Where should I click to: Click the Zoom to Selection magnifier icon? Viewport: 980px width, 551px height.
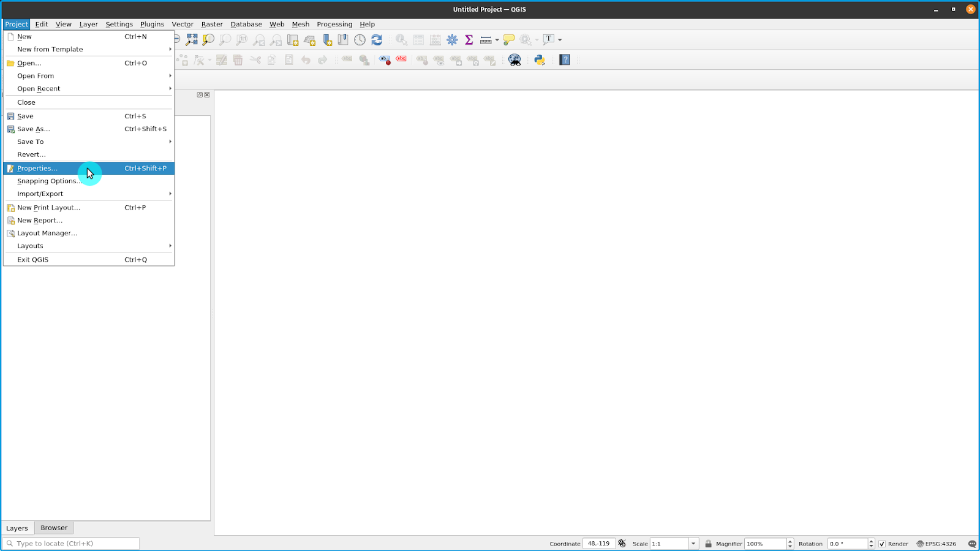coord(208,39)
